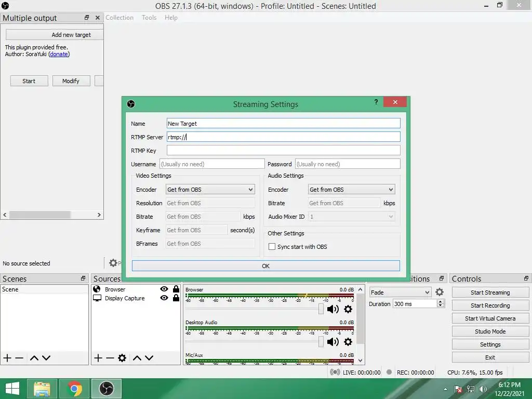Toggle lock on Browser source
Screen dimensions: 532x399
pos(176,289)
